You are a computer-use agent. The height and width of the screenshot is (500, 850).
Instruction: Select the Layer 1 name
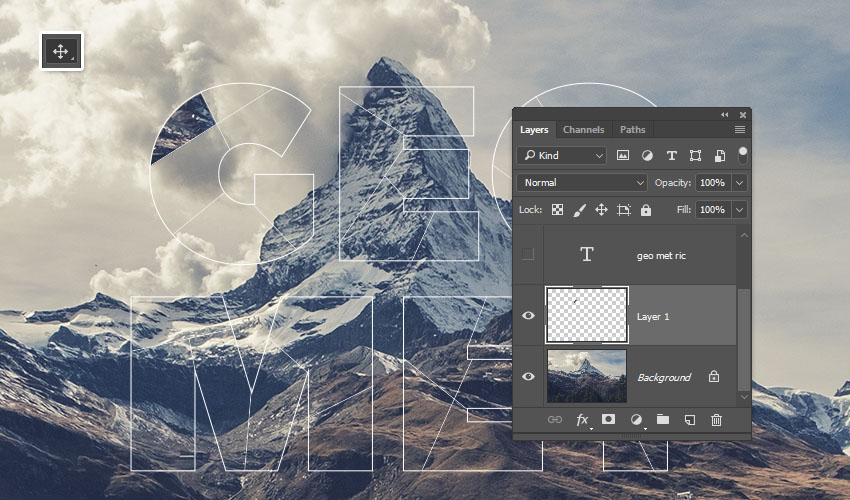click(653, 317)
